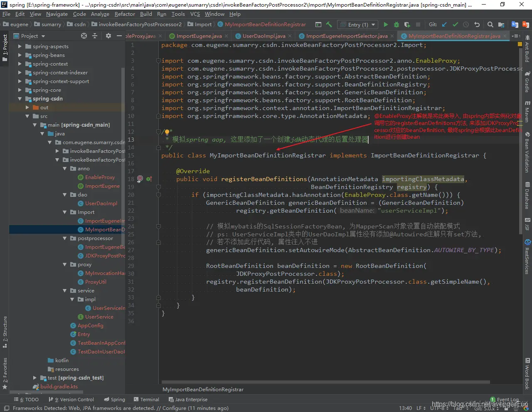The image size is (532, 412).
Task: Run with coverage icon
Action: [407, 25]
